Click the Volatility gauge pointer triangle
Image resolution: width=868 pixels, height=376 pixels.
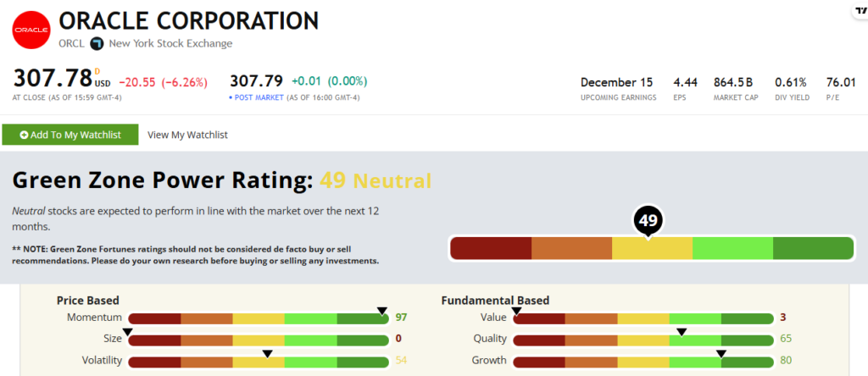tap(267, 354)
